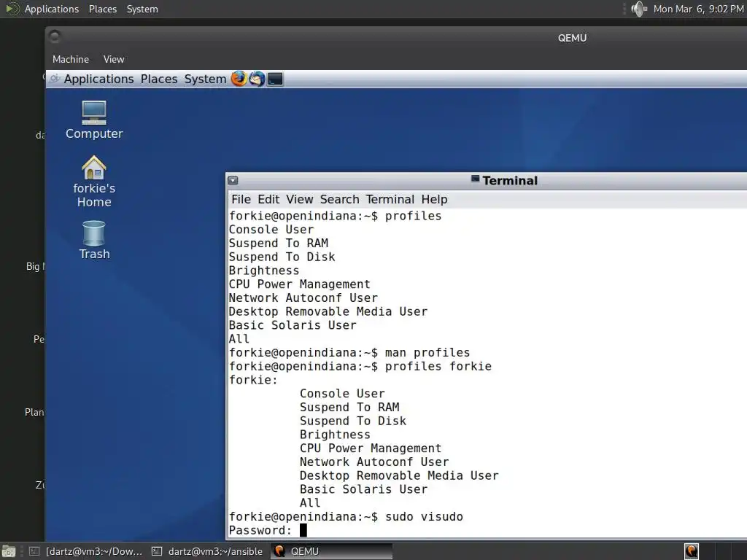The height and width of the screenshot is (560, 747).
Task: Click the QEMU taskbar button
Action: [x=332, y=551]
